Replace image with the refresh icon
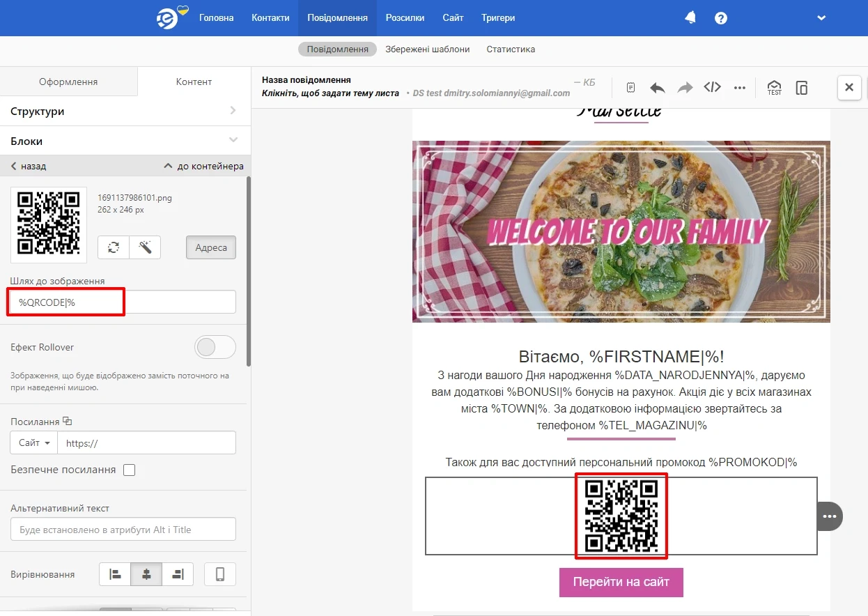This screenshot has width=868, height=616. 114,247
